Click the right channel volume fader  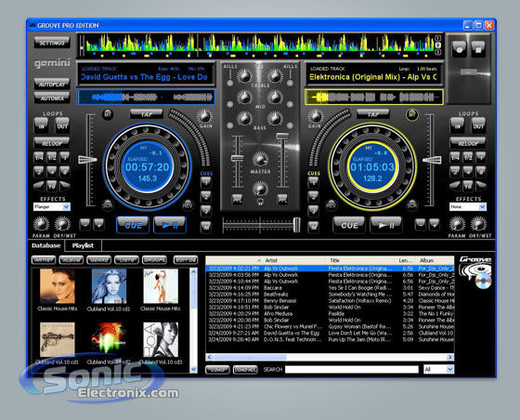pyautogui.click(x=282, y=136)
